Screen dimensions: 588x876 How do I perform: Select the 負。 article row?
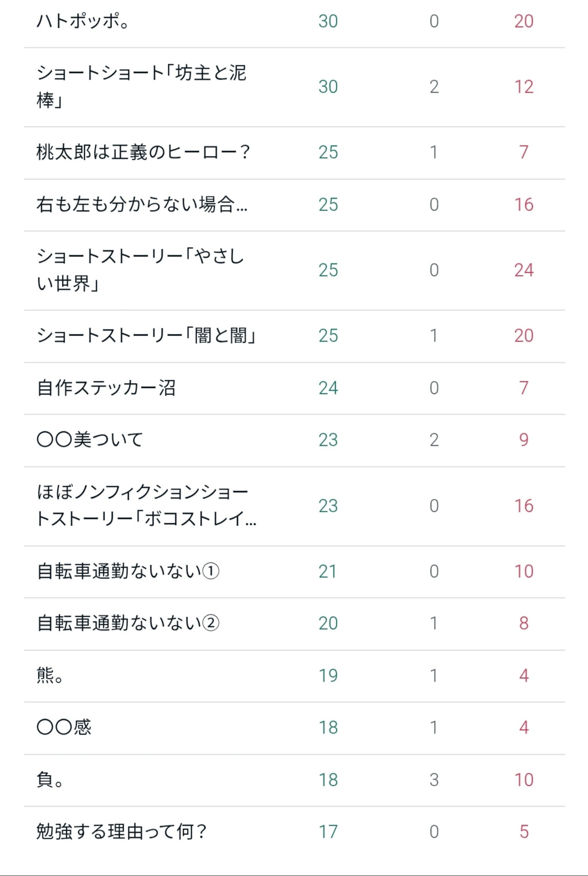[x=50, y=780]
